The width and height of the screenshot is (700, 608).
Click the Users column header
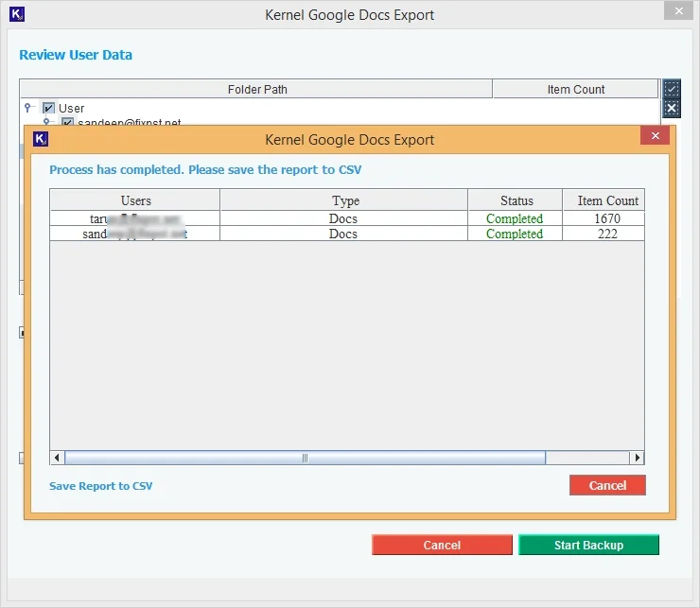pos(135,200)
